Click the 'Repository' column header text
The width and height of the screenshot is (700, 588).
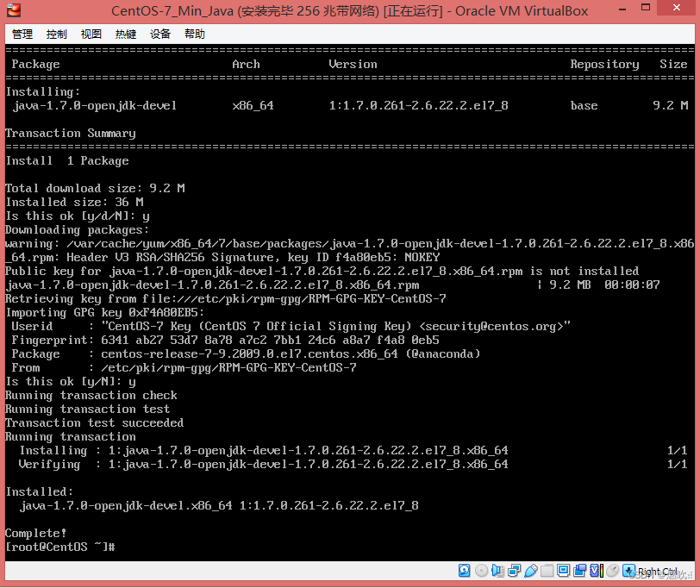click(x=604, y=65)
